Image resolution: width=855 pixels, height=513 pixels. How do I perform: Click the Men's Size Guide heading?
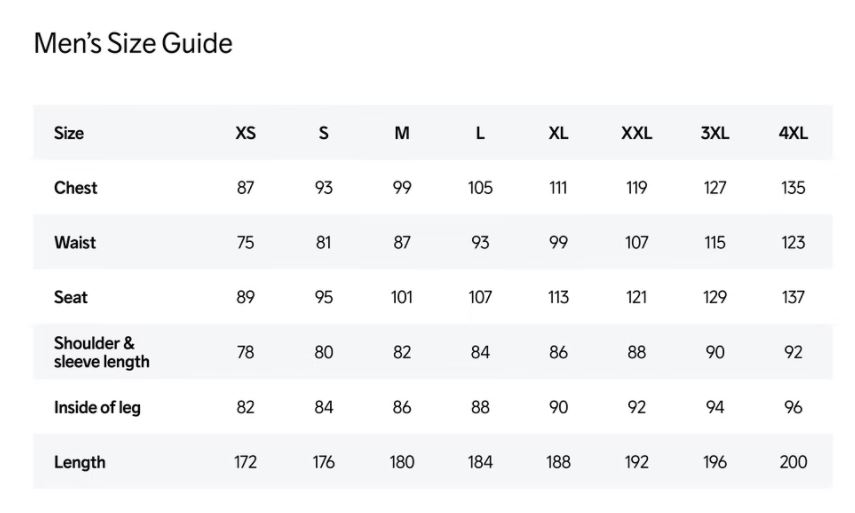click(x=133, y=44)
